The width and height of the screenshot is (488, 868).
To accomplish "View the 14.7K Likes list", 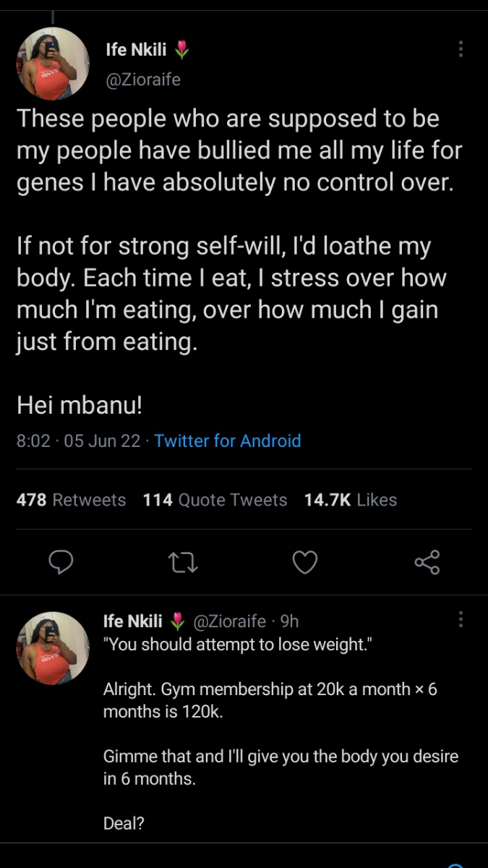I will (351, 500).
